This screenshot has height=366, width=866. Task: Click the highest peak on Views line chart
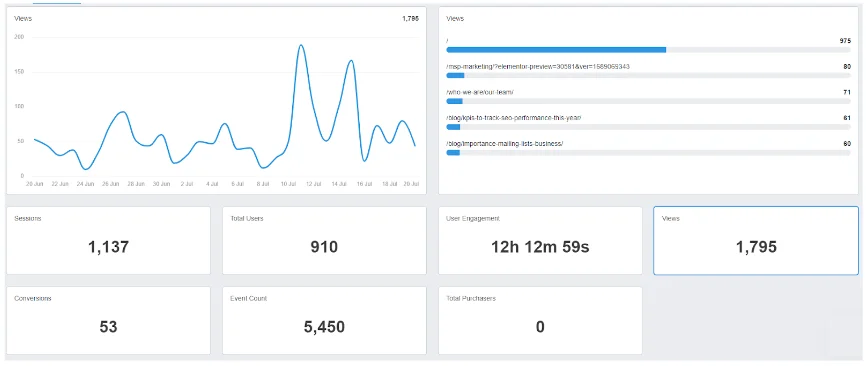301,45
